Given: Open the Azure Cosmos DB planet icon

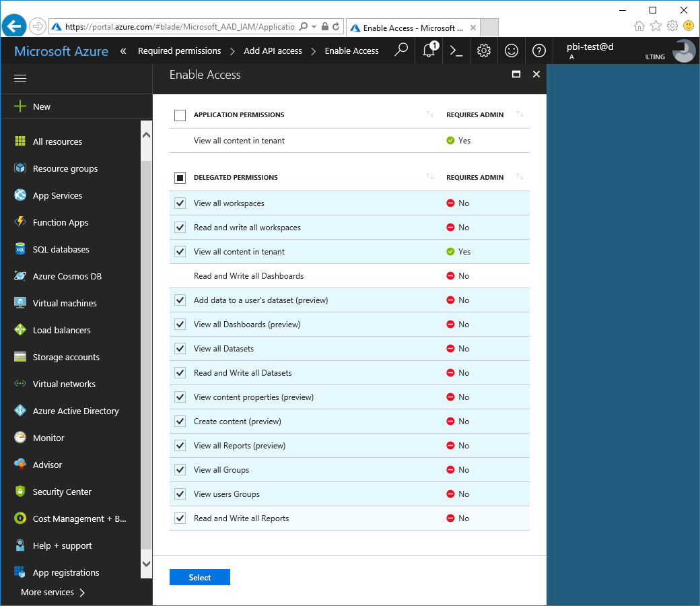Looking at the screenshot, I should point(20,276).
